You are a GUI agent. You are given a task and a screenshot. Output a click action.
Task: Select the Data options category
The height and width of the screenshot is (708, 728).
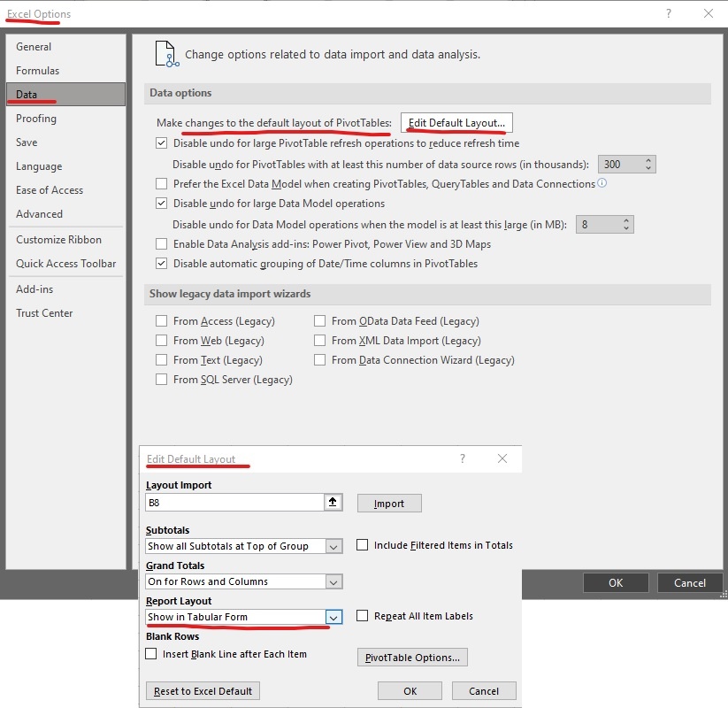tap(65, 95)
